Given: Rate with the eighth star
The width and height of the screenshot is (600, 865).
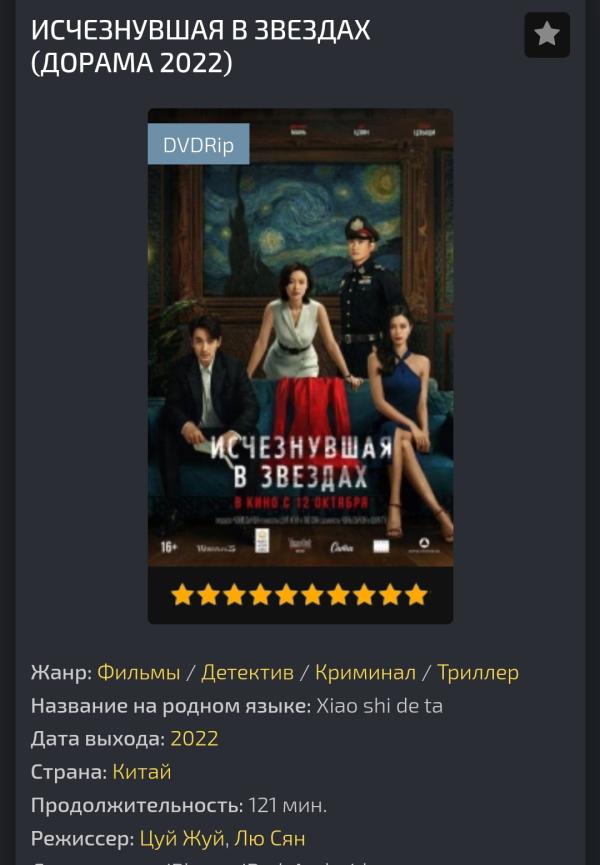Looking at the screenshot, I should click(x=364, y=595).
